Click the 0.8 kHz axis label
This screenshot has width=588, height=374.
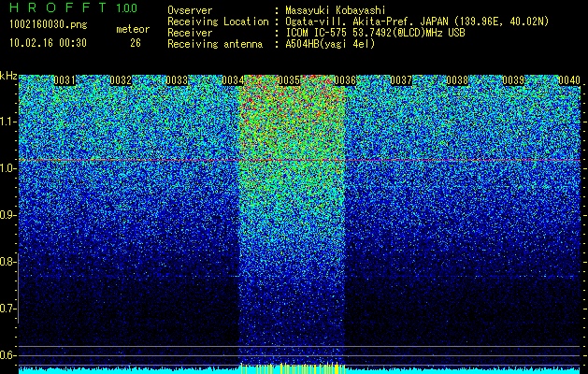tap(7, 262)
